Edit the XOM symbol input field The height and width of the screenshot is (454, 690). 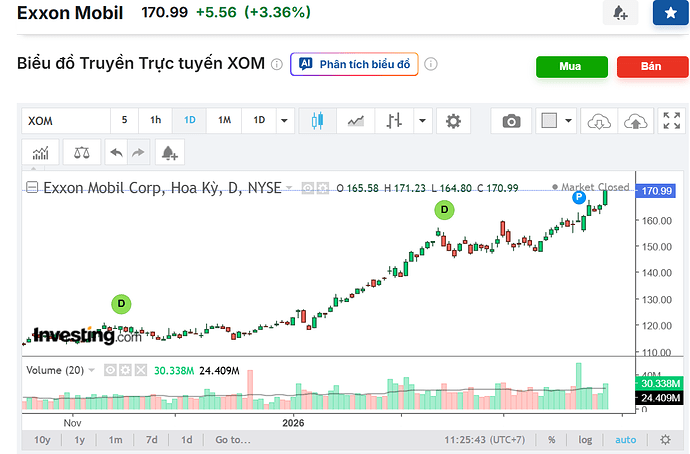click(66, 121)
